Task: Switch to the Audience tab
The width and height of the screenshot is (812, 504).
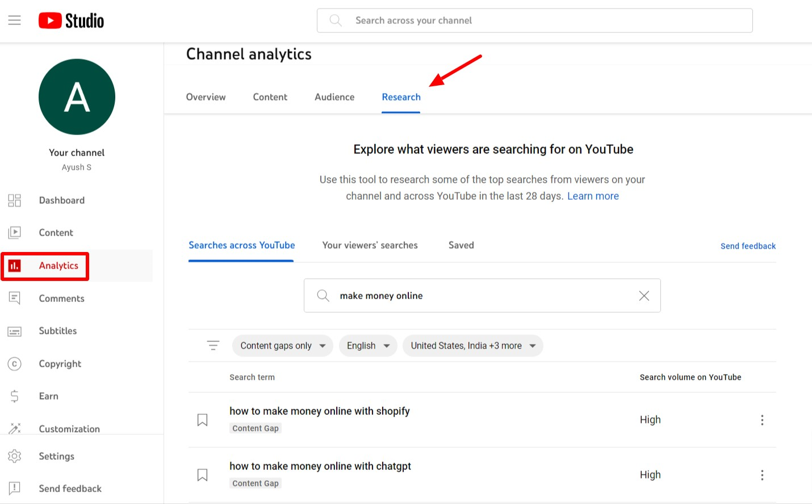Action: click(334, 96)
